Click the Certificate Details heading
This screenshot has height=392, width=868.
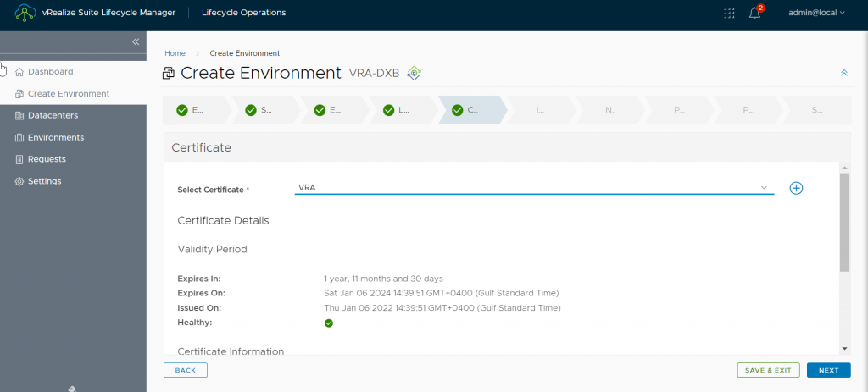click(223, 221)
